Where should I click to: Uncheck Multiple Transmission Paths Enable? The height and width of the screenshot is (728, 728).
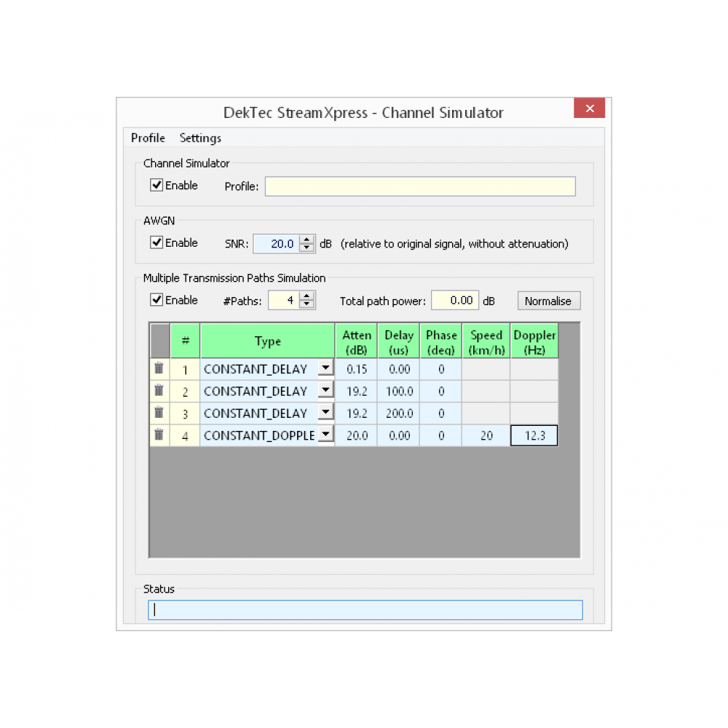coord(157,300)
